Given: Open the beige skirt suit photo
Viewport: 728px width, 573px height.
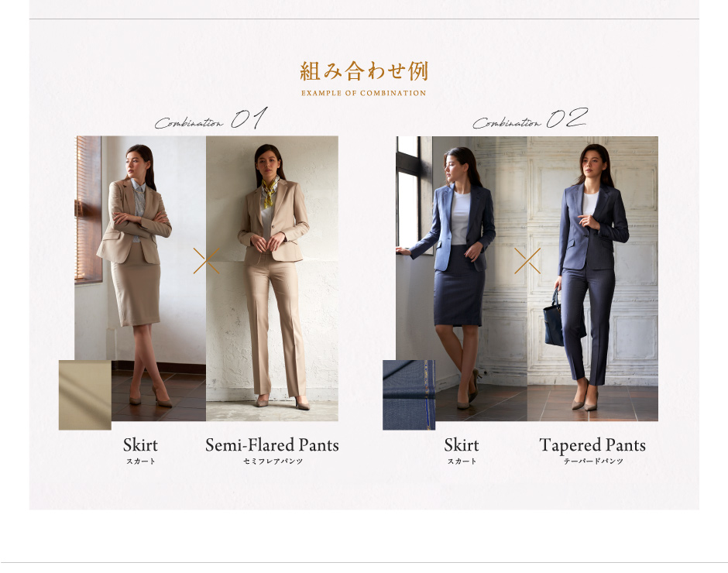Looking at the screenshot, I should (x=140, y=278).
